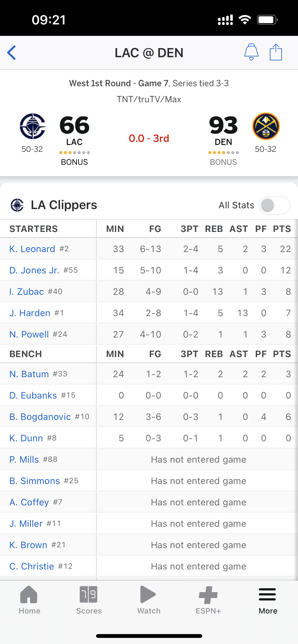Enable the All Stats toggle
This screenshot has height=644, width=298.
tap(274, 205)
